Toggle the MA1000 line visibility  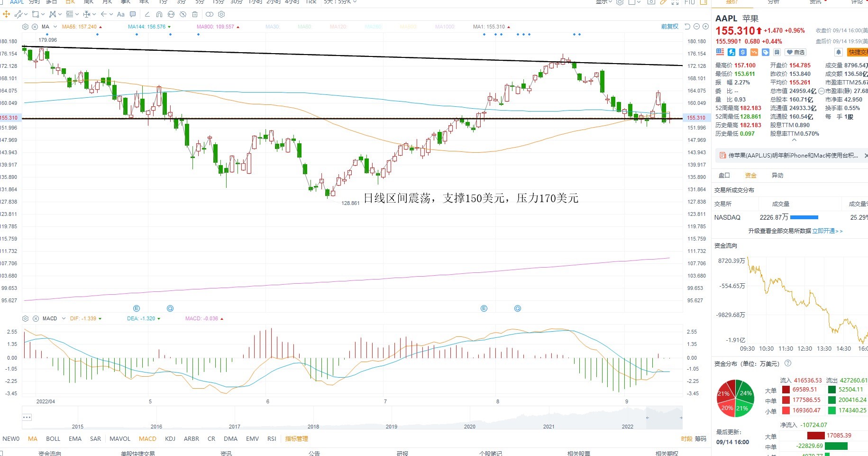[445, 27]
